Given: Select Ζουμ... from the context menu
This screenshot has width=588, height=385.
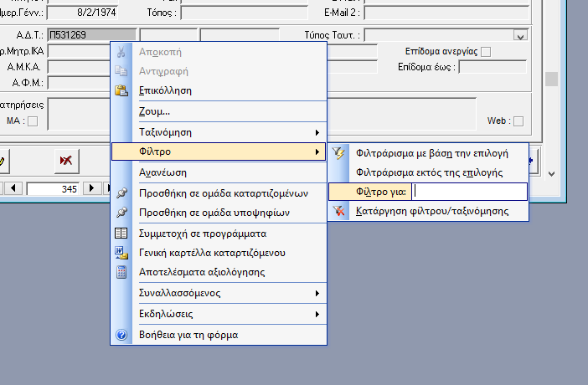Looking at the screenshot, I should tap(154, 111).
